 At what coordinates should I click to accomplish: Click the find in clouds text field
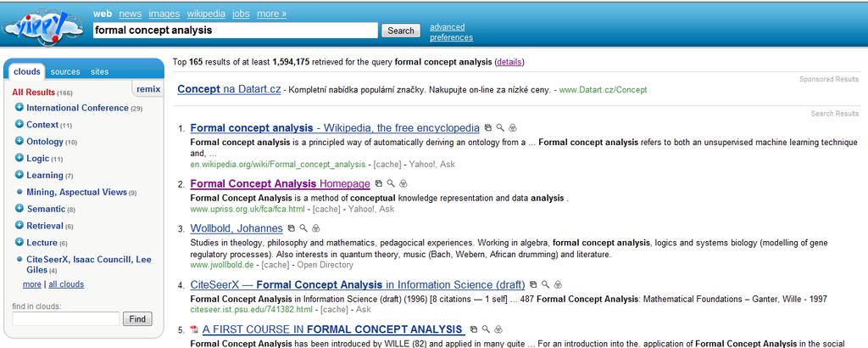[x=66, y=318]
